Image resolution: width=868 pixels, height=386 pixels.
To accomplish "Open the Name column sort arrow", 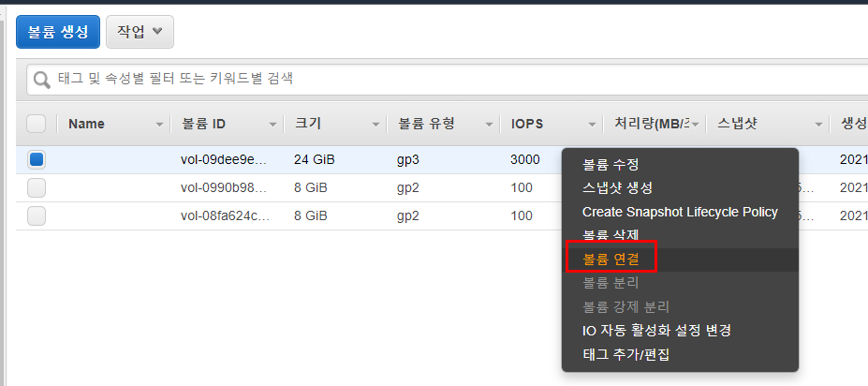I will click(160, 125).
